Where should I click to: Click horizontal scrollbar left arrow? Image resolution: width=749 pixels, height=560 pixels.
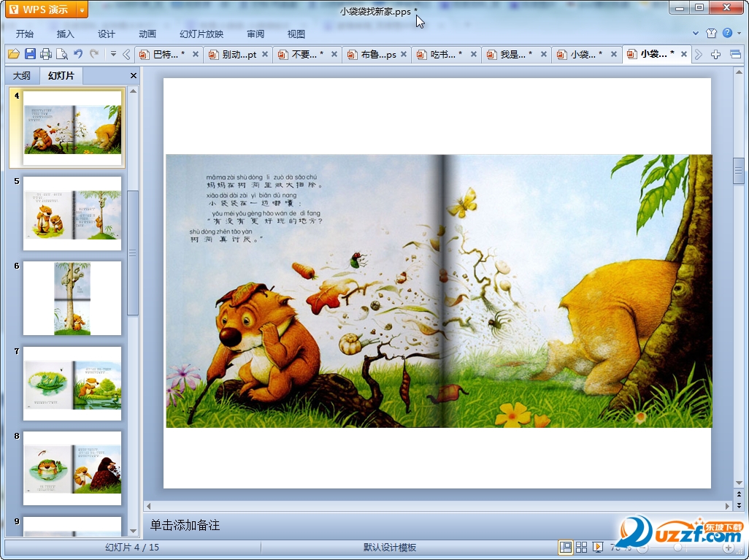coord(148,505)
